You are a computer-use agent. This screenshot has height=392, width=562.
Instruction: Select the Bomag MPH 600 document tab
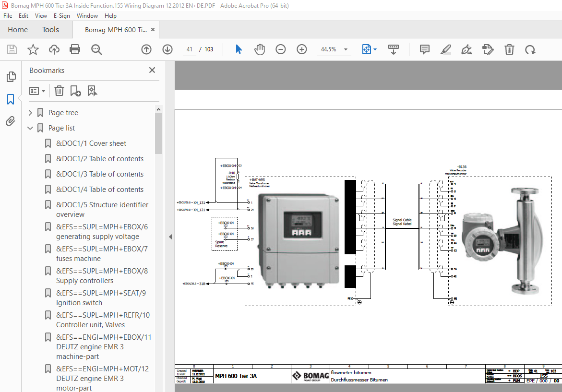coord(116,30)
